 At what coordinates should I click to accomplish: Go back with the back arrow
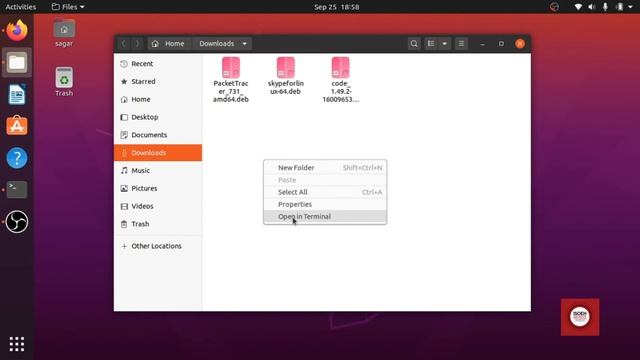pos(124,44)
